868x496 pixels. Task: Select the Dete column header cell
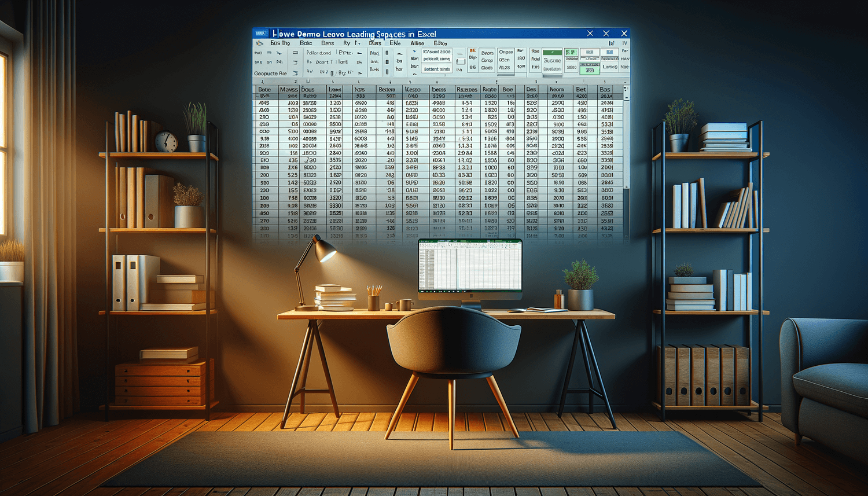click(x=265, y=90)
